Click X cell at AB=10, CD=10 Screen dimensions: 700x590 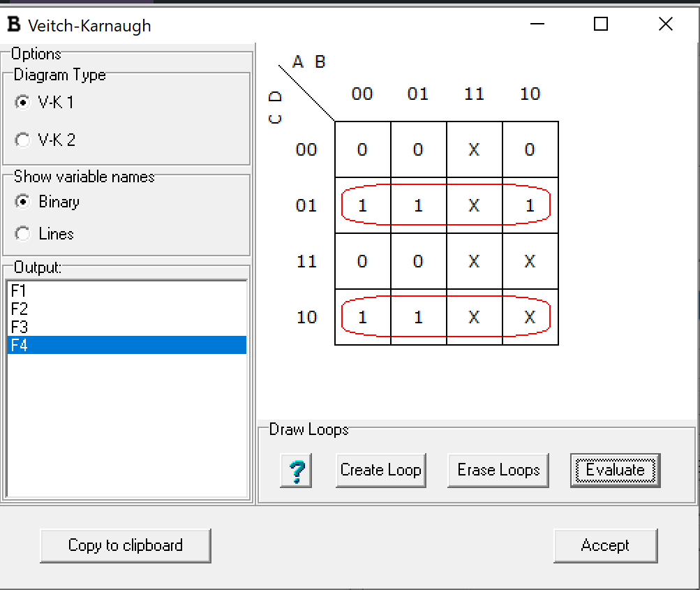[x=530, y=317]
